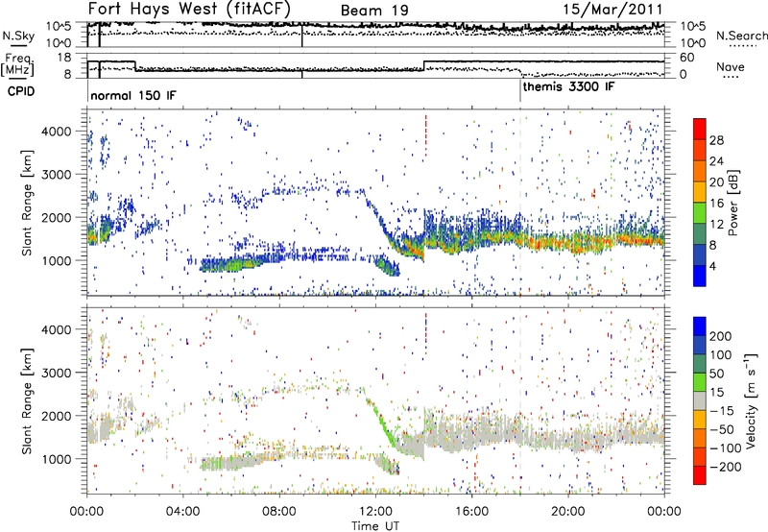Click the Power colorbar value '28'
The image size is (768, 532).
pyautogui.click(x=716, y=140)
